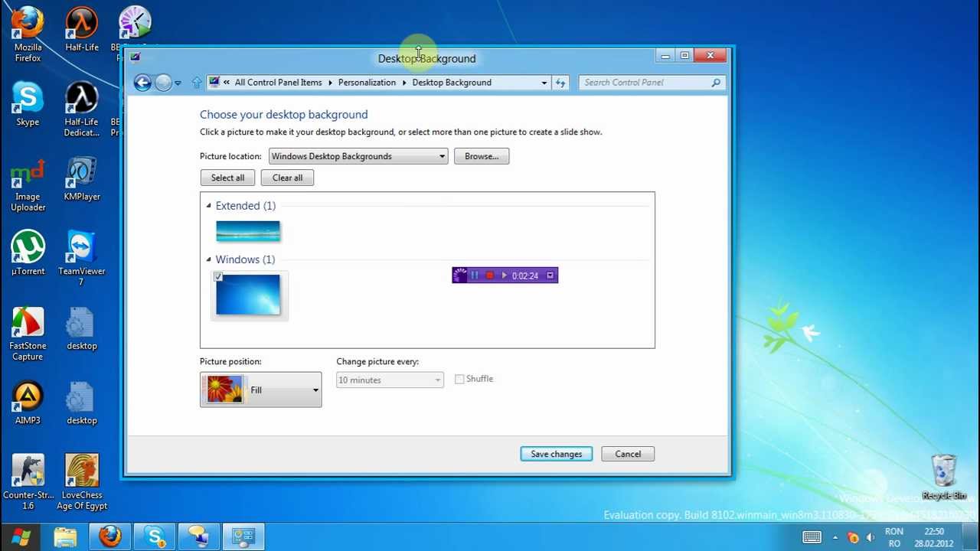The width and height of the screenshot is (980, 551).
Task: Select the Image Uploader desktop icon
Action: [x=28, y=184]
